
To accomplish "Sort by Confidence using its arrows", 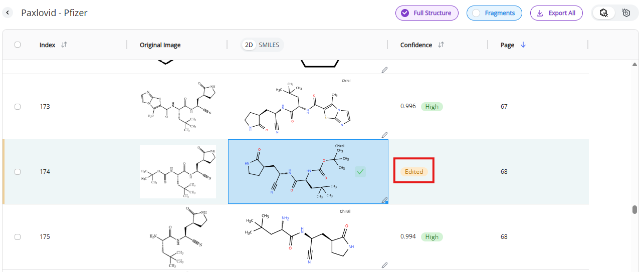I will [441, 45].
